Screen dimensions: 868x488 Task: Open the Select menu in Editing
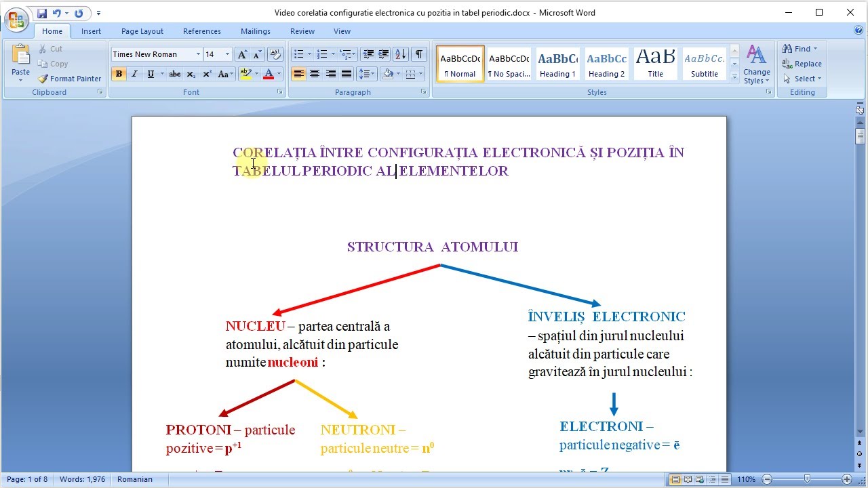tap(802, 79)
